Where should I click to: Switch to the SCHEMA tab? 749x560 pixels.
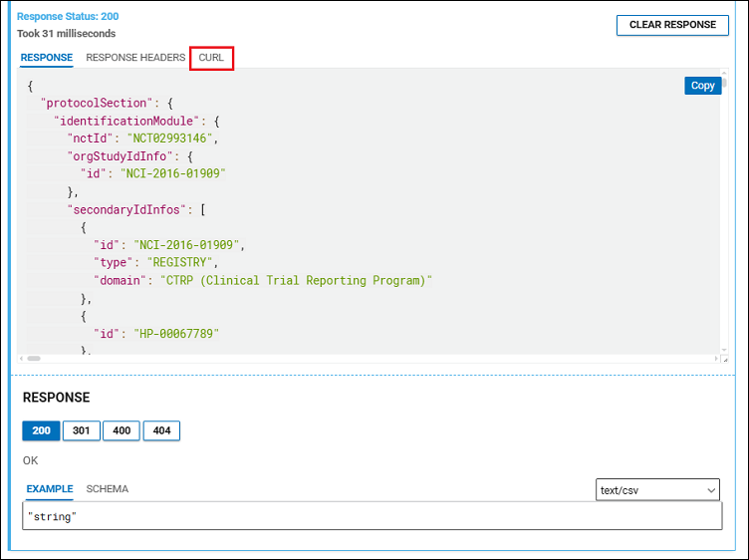click(x=107, y=489)
